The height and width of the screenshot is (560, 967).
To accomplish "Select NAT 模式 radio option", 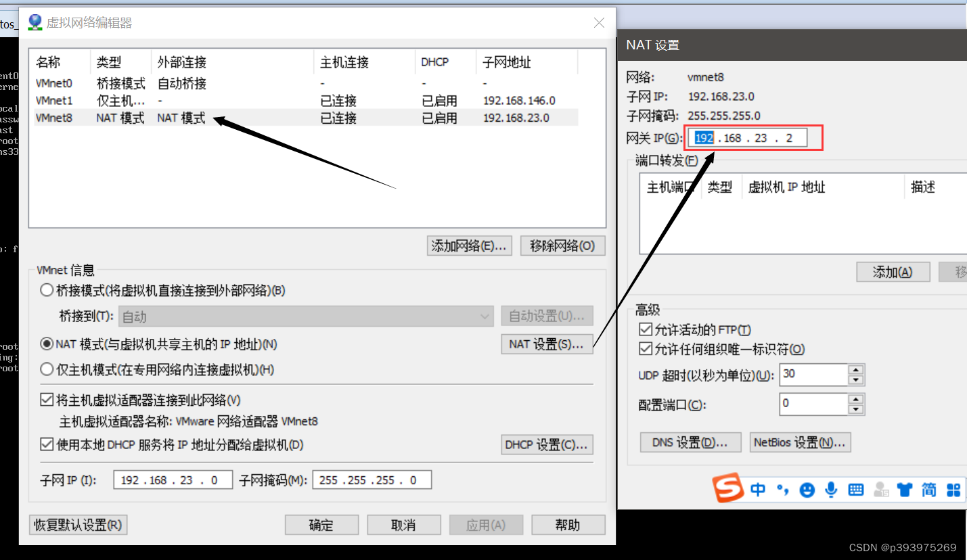I will (x=47, y=344).
